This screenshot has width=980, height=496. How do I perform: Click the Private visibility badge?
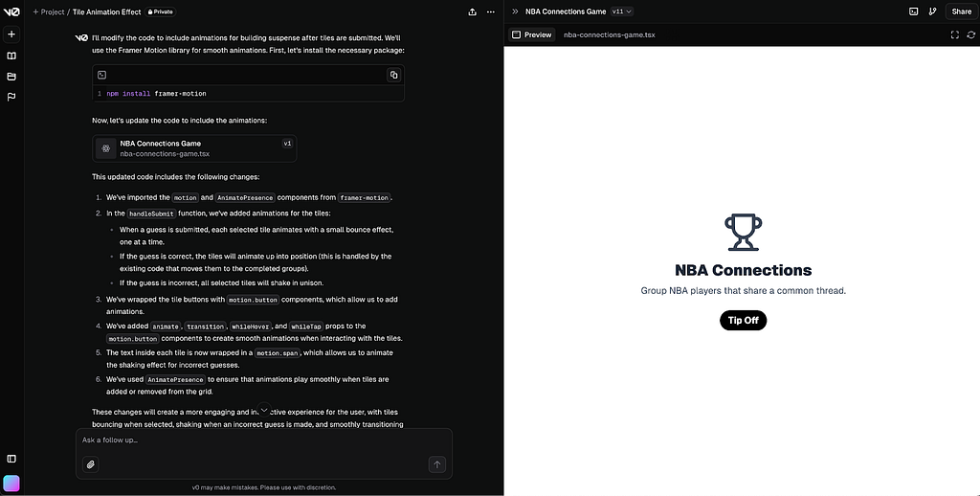160,11
